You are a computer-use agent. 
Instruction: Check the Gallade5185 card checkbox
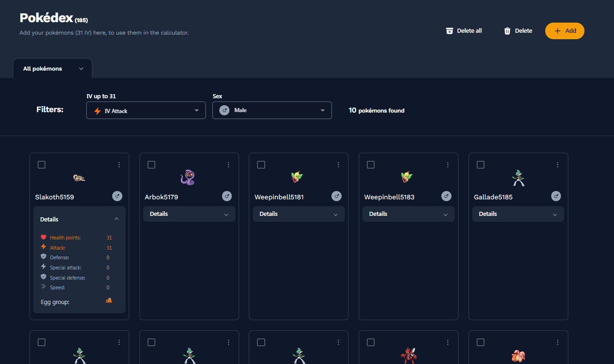click(481, 165)
